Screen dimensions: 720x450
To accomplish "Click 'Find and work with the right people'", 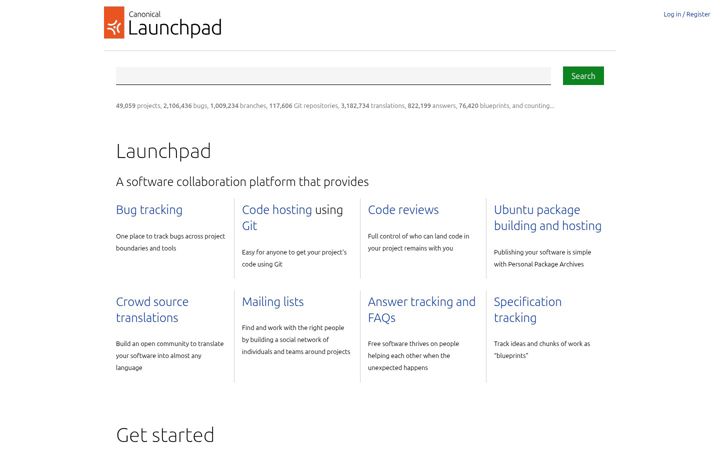I will click(x=296, y=339).
